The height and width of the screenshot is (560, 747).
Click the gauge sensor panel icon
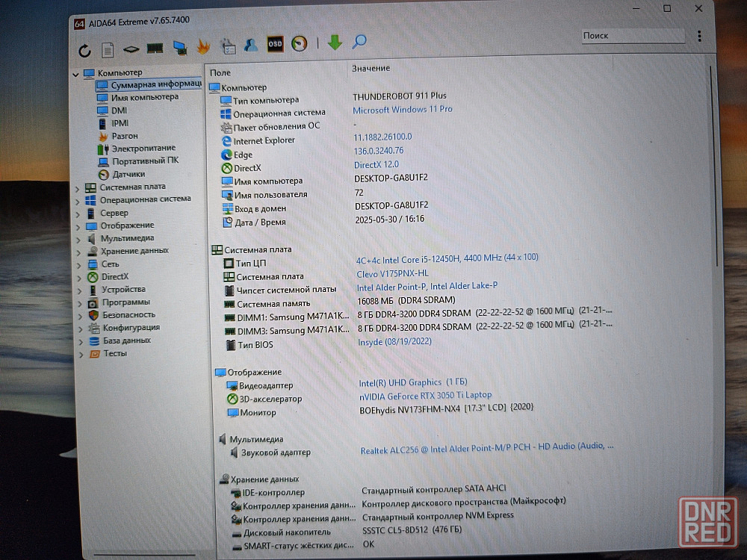coord(299,43)
